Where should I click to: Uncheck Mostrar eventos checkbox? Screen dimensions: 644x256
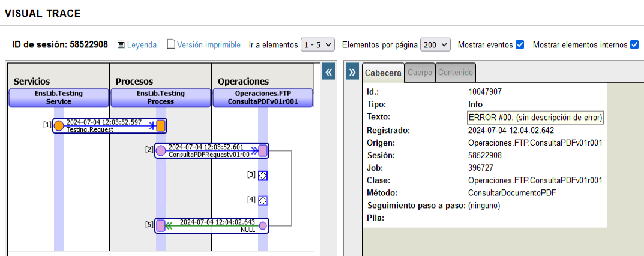(520, 45)
